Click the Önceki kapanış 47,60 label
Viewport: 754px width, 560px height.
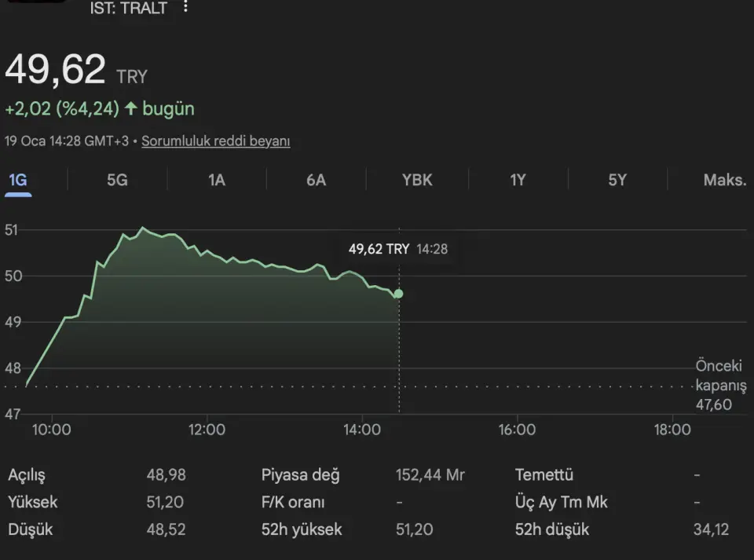[x=719, y=385]
